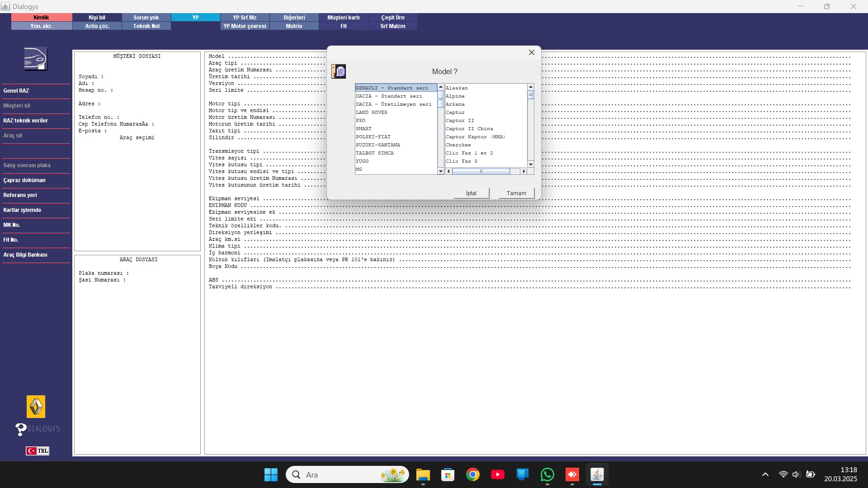
Task: Open Microsoft Store from taskbar
Action: [448, 474]
